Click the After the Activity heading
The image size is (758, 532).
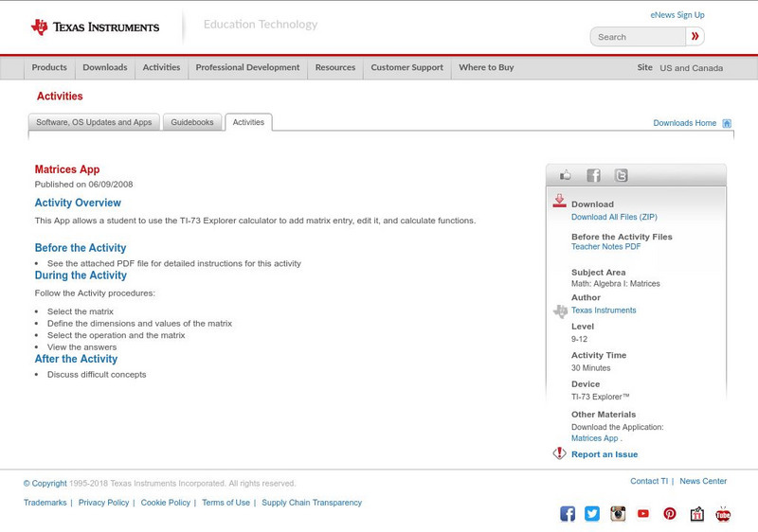(x=76, y=359)
